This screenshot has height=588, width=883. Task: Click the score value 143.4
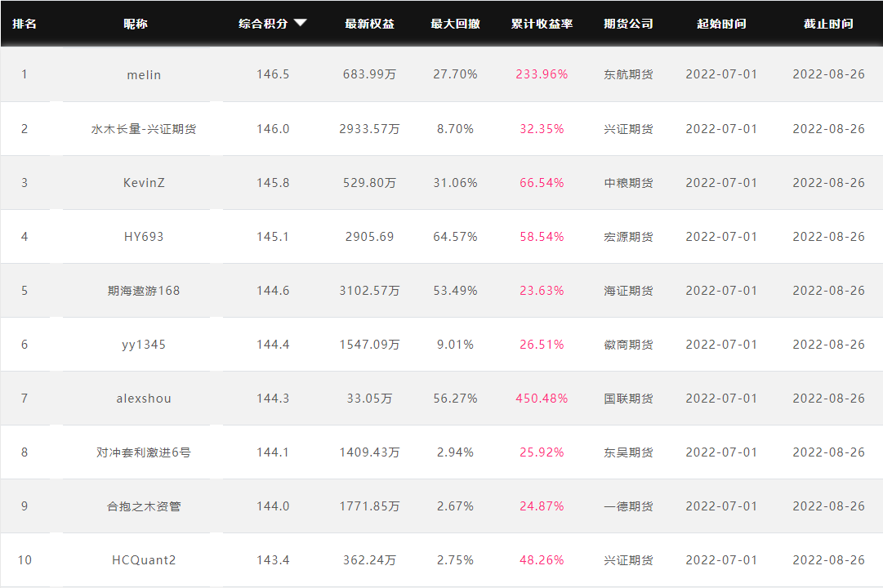[x=273, y=560]
